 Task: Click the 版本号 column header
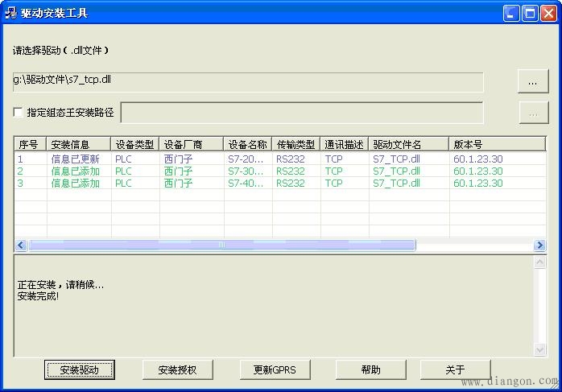click(497, 144)
